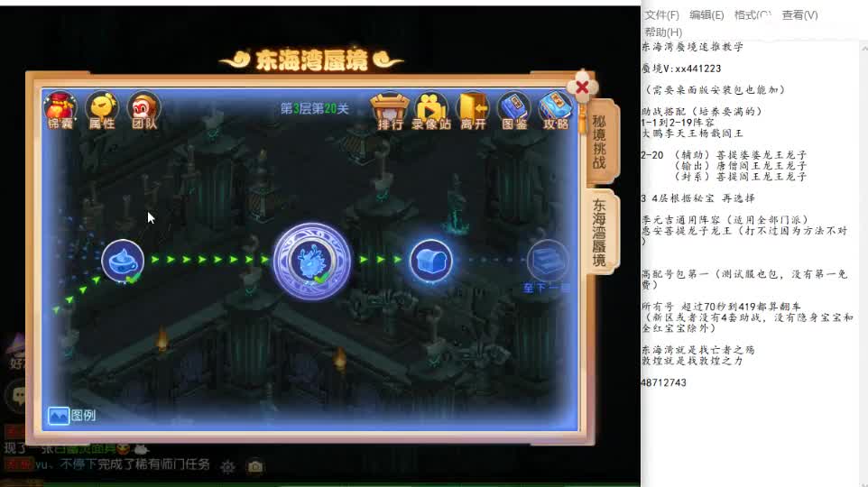Click the line 大鹏李天王杨戬阎王 in Notepad
868x487 pixels.
click(x=692, y=133)
